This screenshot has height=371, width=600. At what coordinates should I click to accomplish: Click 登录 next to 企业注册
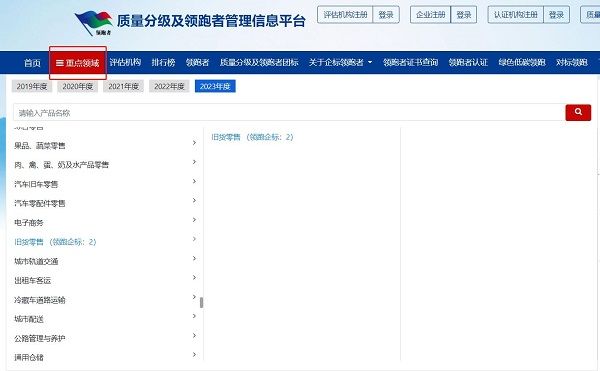click(464, 15)
